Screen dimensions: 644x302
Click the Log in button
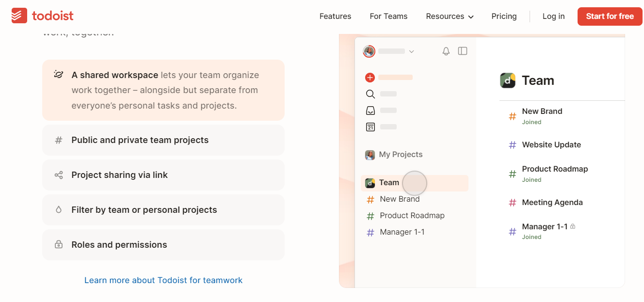pos(553,16)
